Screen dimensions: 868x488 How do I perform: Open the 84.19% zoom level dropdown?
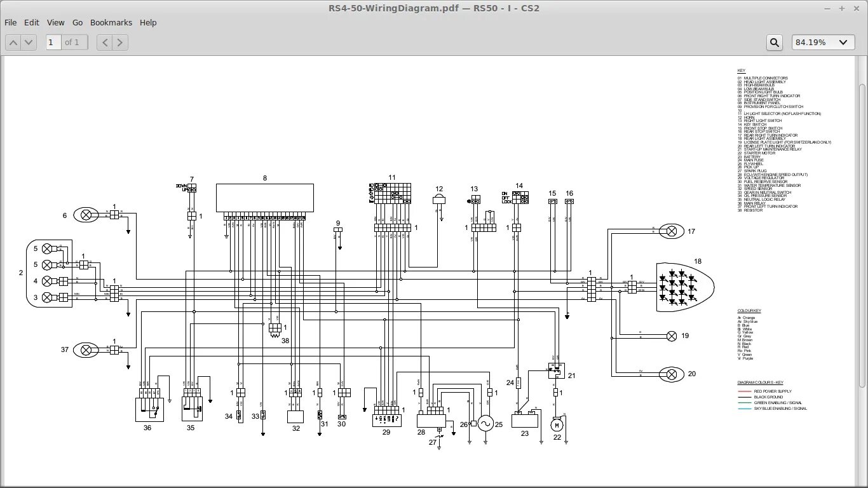[822, 43]
